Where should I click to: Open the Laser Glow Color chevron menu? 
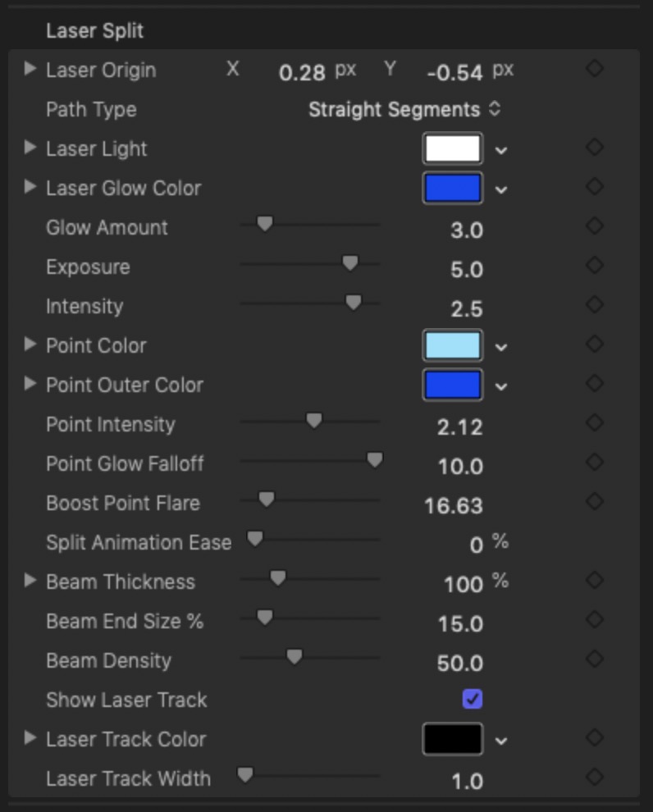pyautogui.click(x=500, y=189)
